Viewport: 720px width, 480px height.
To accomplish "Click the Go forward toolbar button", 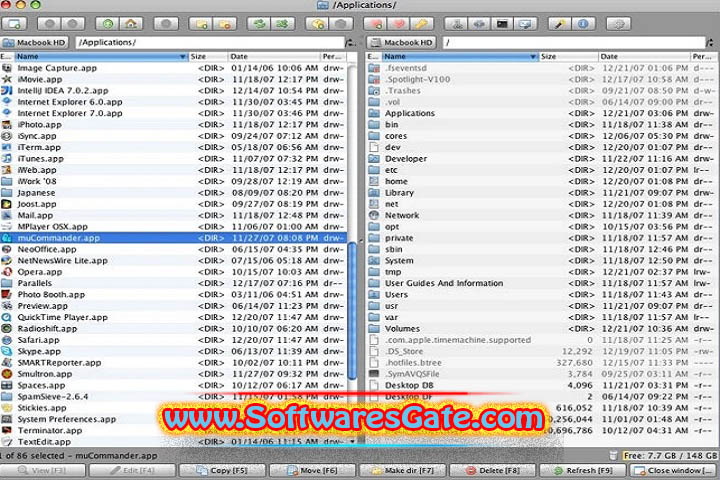I will click(73, 24).
